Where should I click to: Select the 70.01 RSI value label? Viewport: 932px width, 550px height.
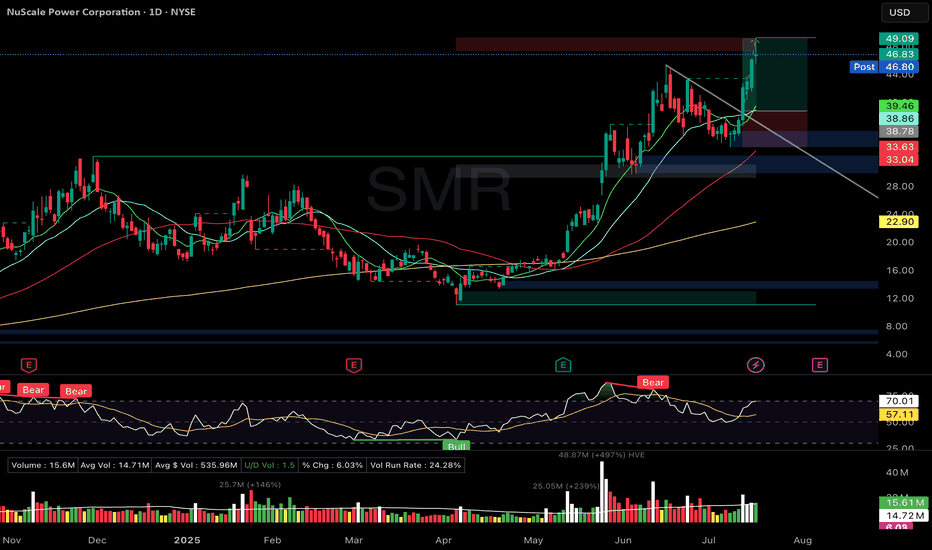(x=899, y=401)
